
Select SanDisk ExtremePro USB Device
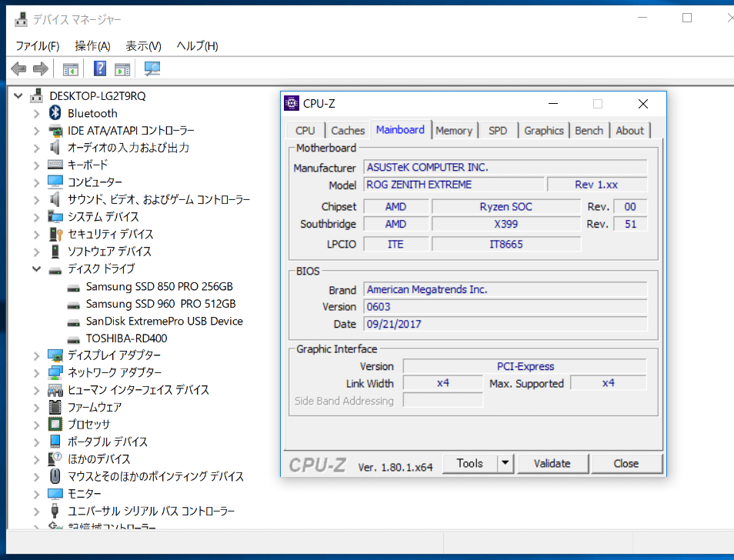coord(165,321)
